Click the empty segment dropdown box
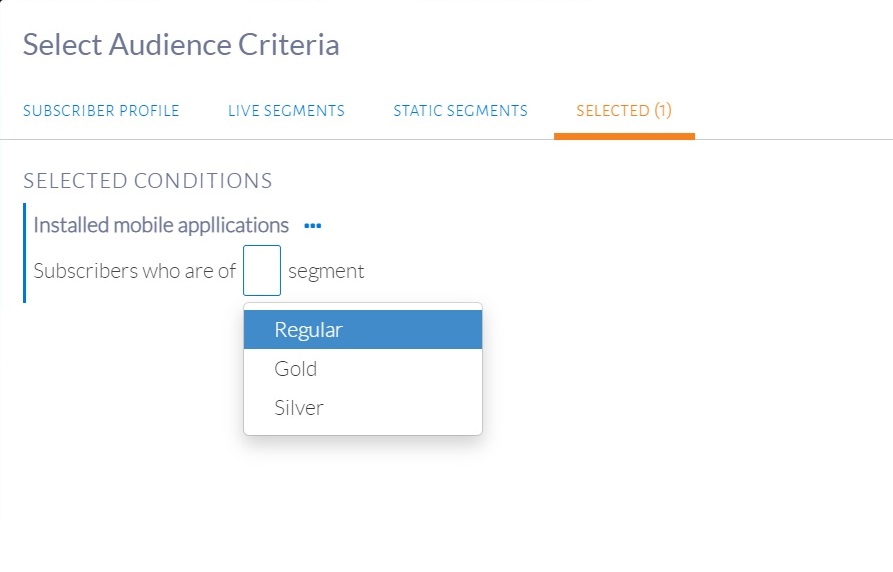 click(x=262, y=270)
